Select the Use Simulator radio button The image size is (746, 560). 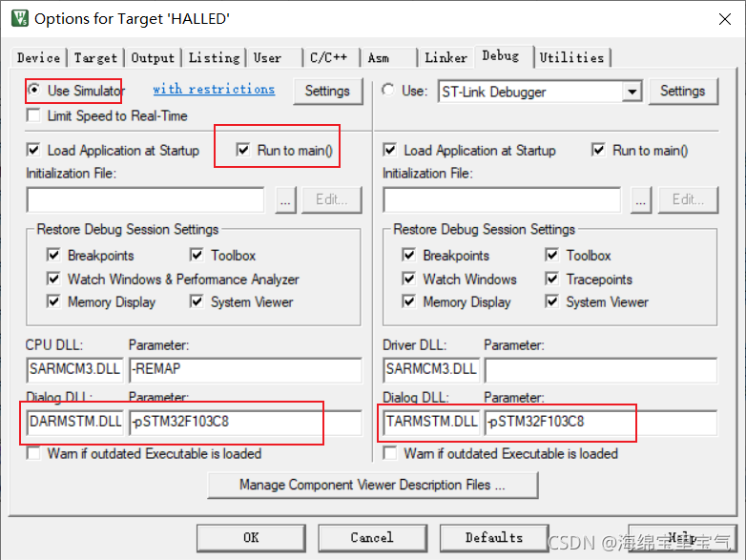33,90
